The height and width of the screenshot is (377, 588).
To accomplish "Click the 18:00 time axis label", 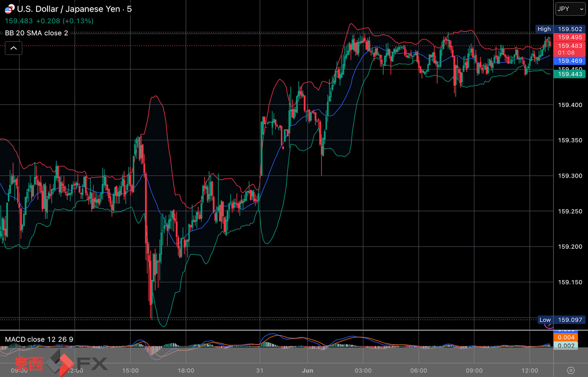I will click(186, 370).
